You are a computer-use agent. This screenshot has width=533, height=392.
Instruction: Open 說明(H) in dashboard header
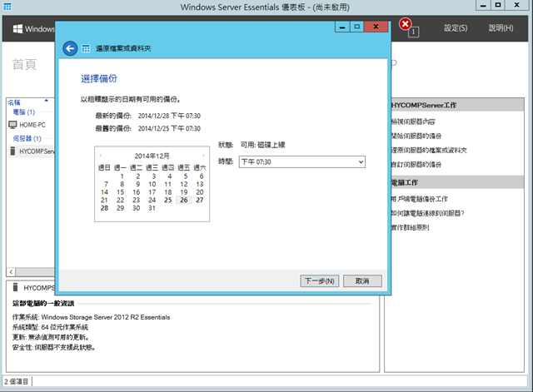tap(501, 28)
